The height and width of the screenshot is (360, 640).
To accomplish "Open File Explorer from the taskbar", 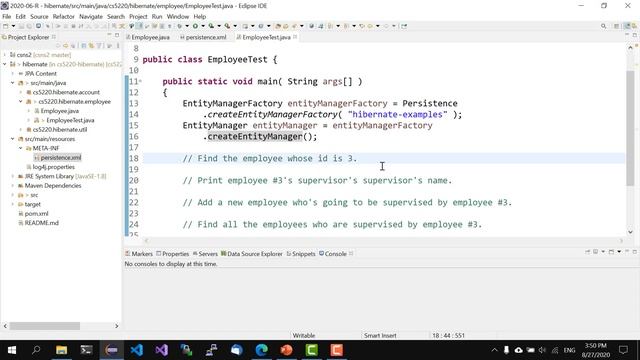I will [62, 350].
